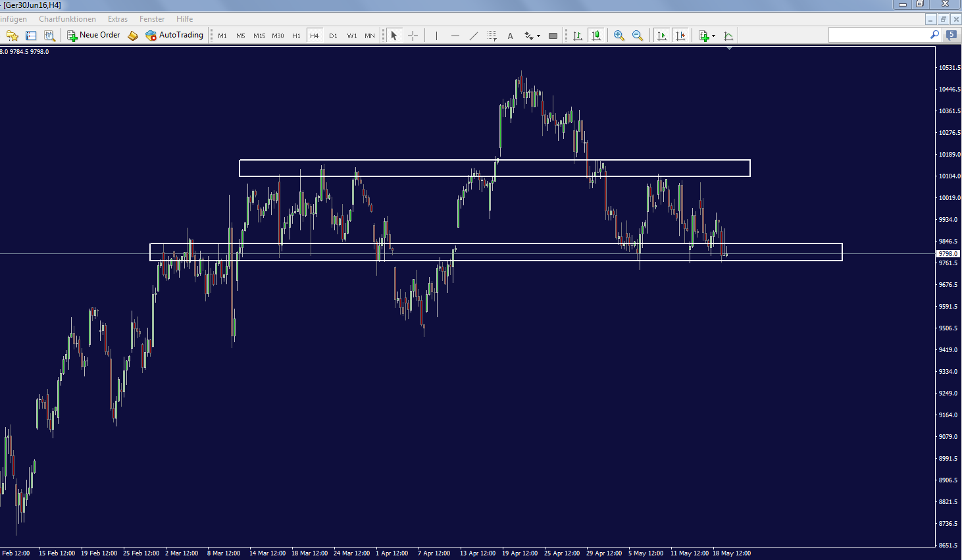Zoom in on the chart

[x=619, y=36]
